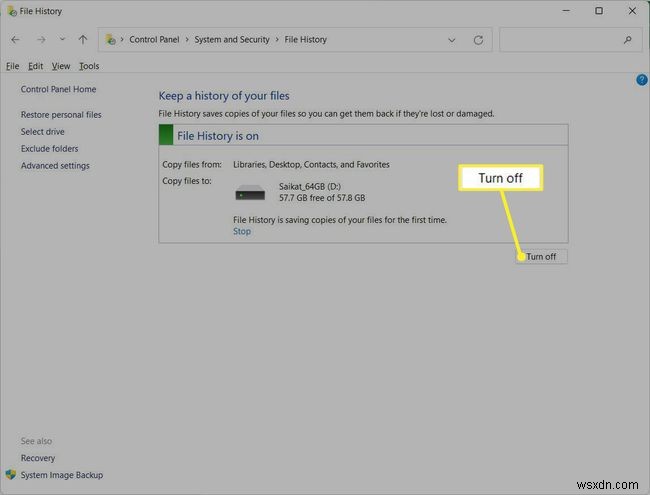Open Select drive link
Viewport: 650px width, 495px height.
(43, 131)
